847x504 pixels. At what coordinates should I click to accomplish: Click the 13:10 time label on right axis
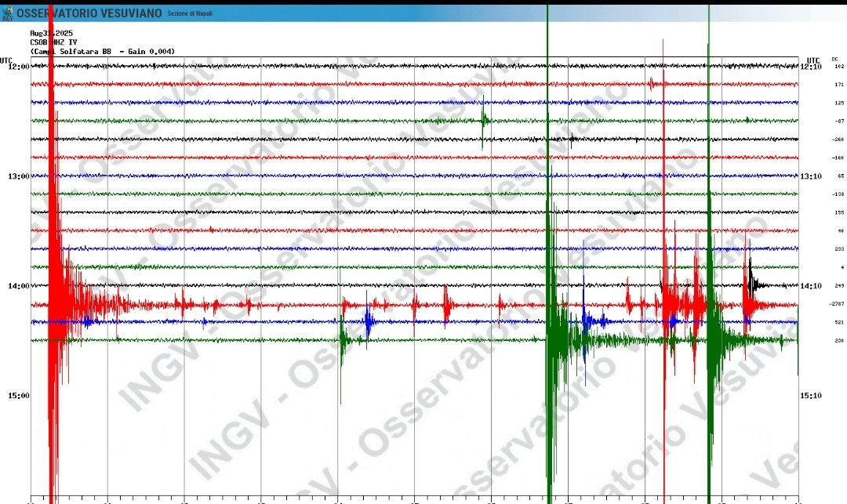(811, 176)
